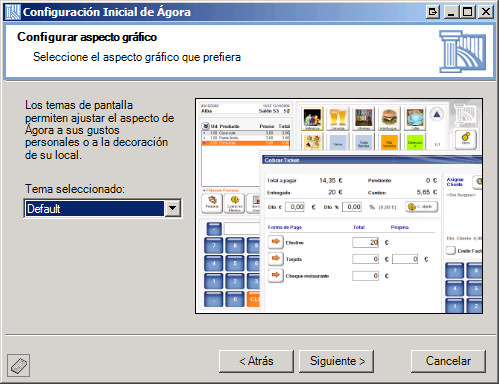Viewport: 499px width, 384px height.
Task: Click 'Seleccione el aspecto gráfico que prefiera' text
Action: [137, 57]
